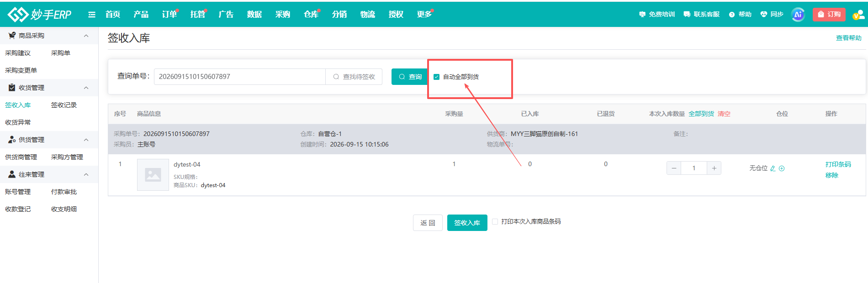Click the 清空 link

coord(724,114)
